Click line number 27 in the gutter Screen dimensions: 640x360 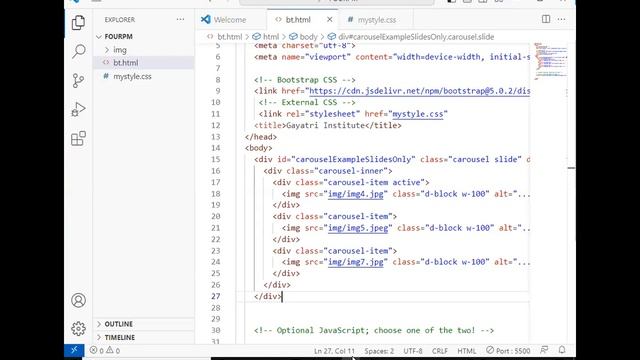(216, 296)
